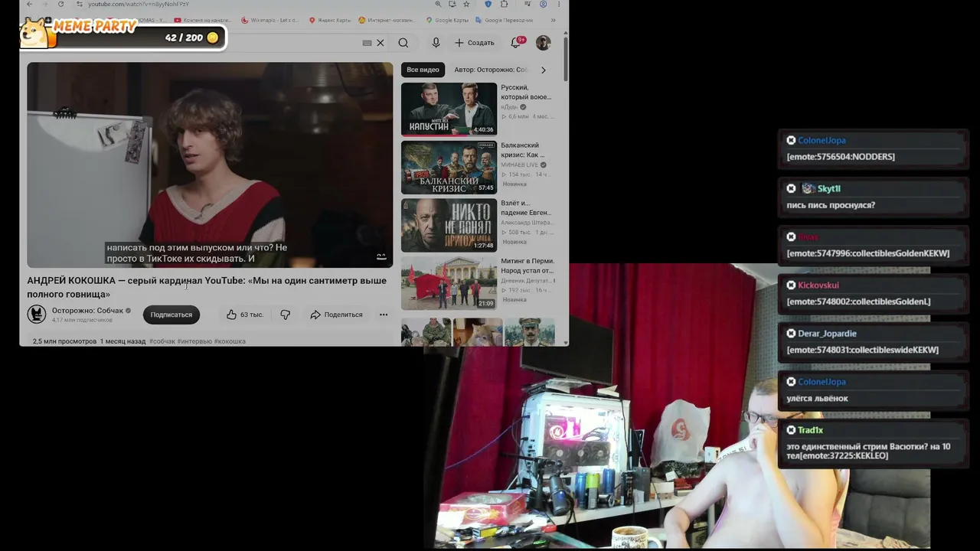Dislike the video with thumbs down
Image resolution: width=980 pixels, height=551 pixels.
click(285, 315)
